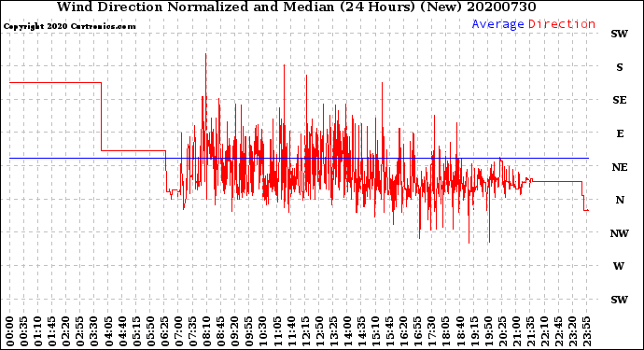
Task: Select the "00:00" time axis label
Action: tap(10, 331)
